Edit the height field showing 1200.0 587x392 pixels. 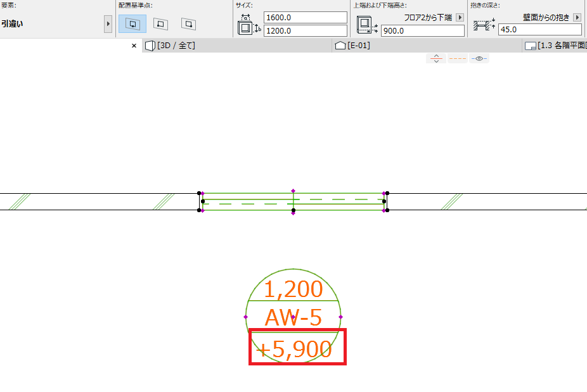click(x=306, y=30)
